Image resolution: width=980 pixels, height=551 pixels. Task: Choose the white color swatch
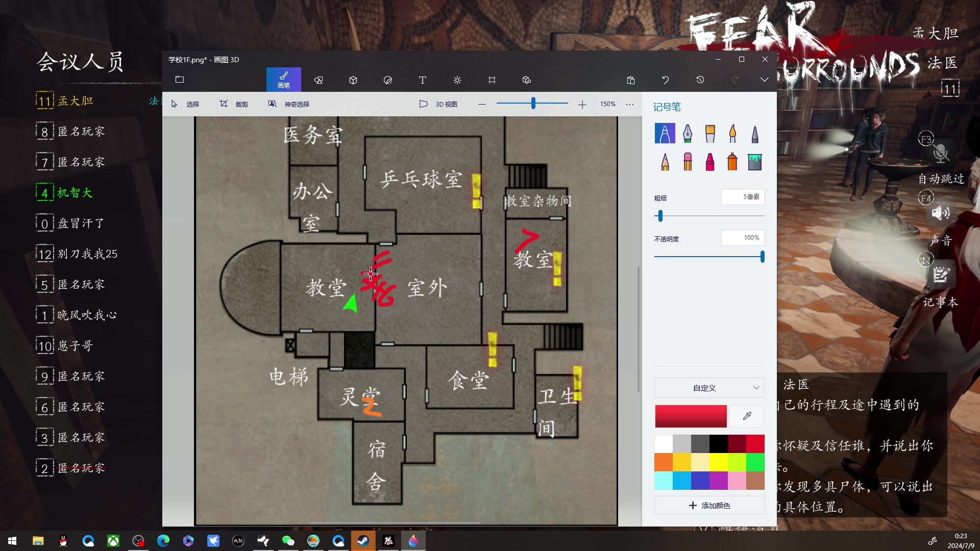point(664,444)
